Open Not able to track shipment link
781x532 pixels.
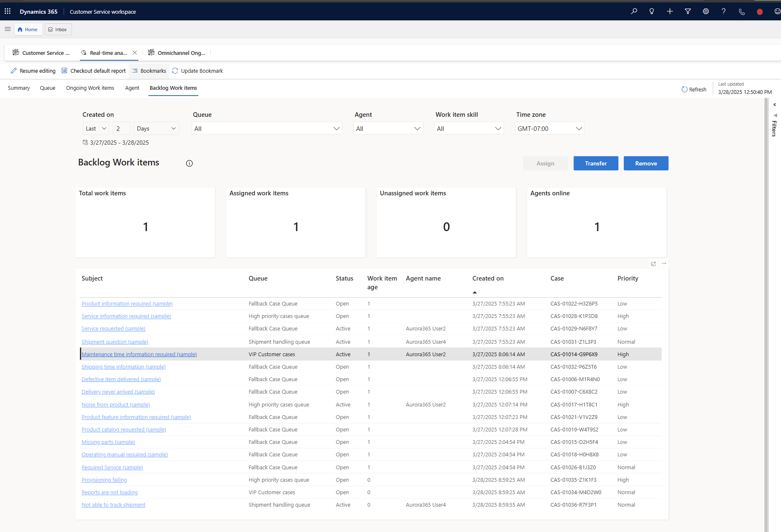(114, 505)
